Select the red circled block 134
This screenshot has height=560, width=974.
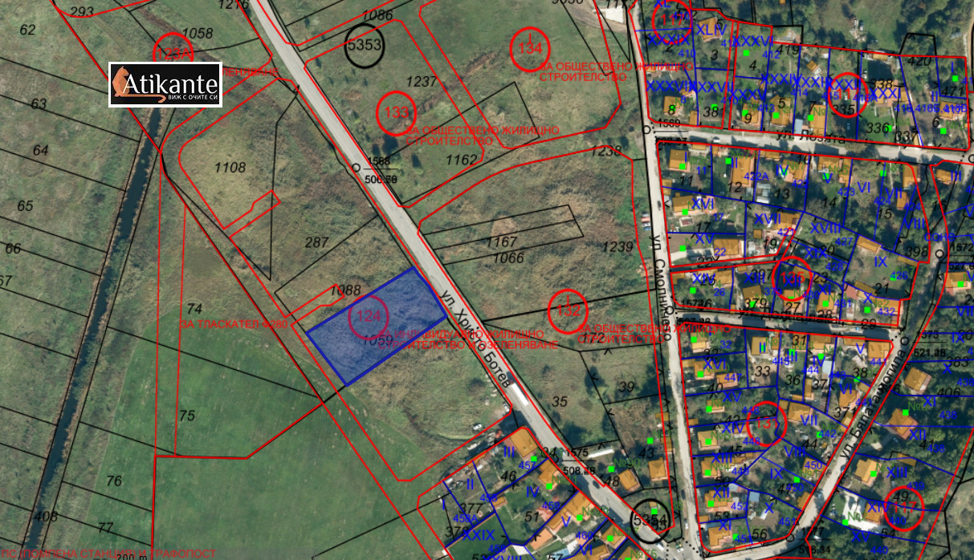(530, 48)
